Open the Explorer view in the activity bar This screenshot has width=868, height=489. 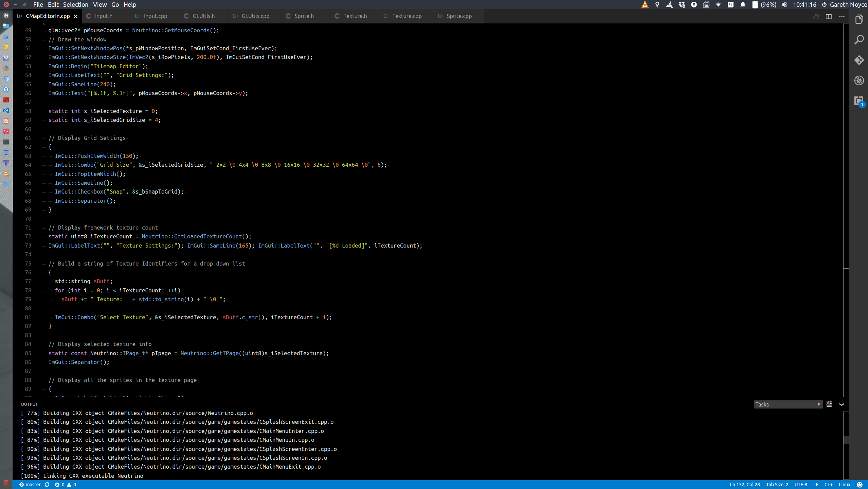click(859, 20)
